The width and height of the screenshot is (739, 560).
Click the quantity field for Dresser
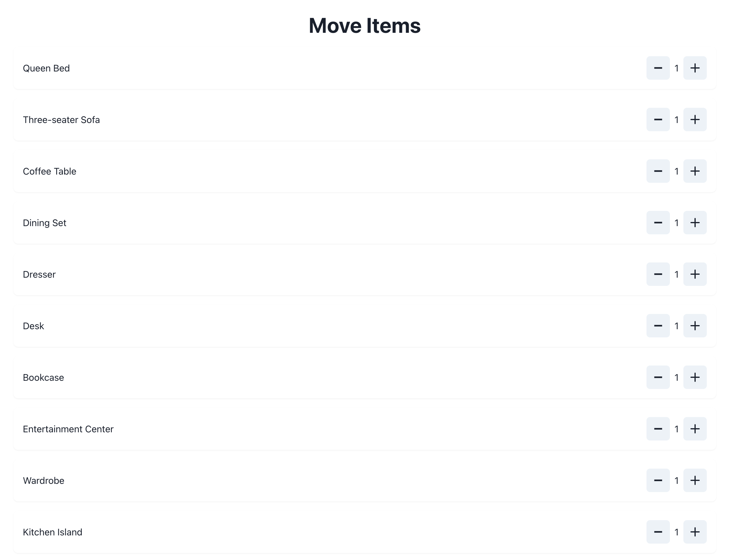coord(676,274)
